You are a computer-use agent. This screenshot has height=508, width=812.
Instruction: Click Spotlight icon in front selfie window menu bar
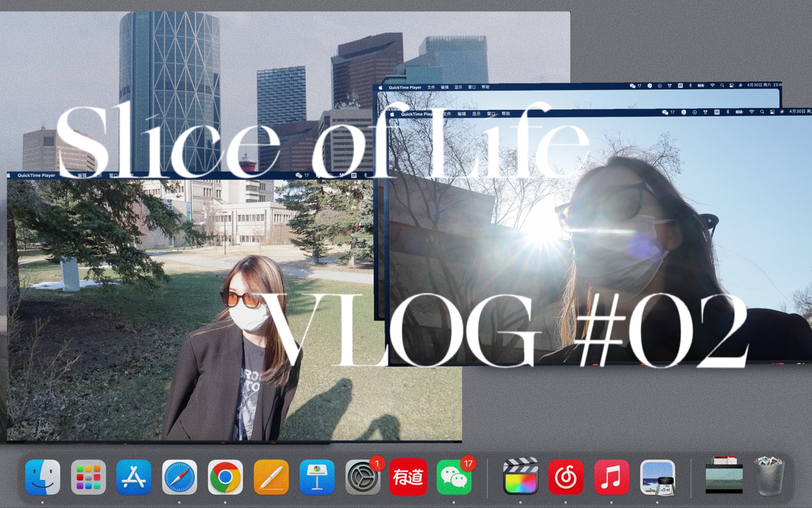(x=762, y=112)
